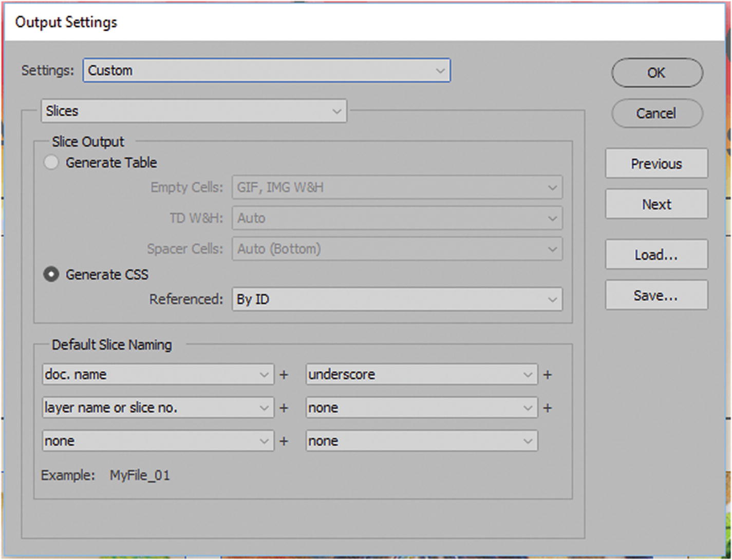Click the Referenced: label

[x=186, y=299]
